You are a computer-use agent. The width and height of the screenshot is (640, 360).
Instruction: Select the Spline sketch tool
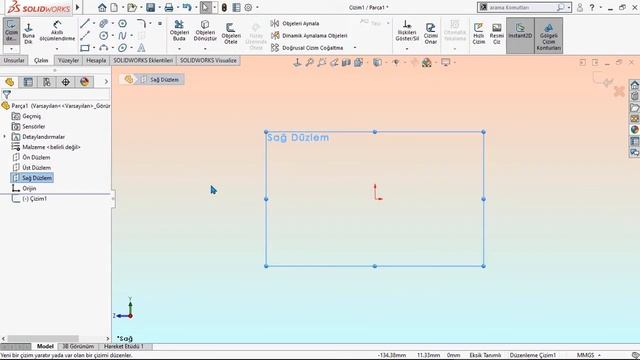[122, 36]
